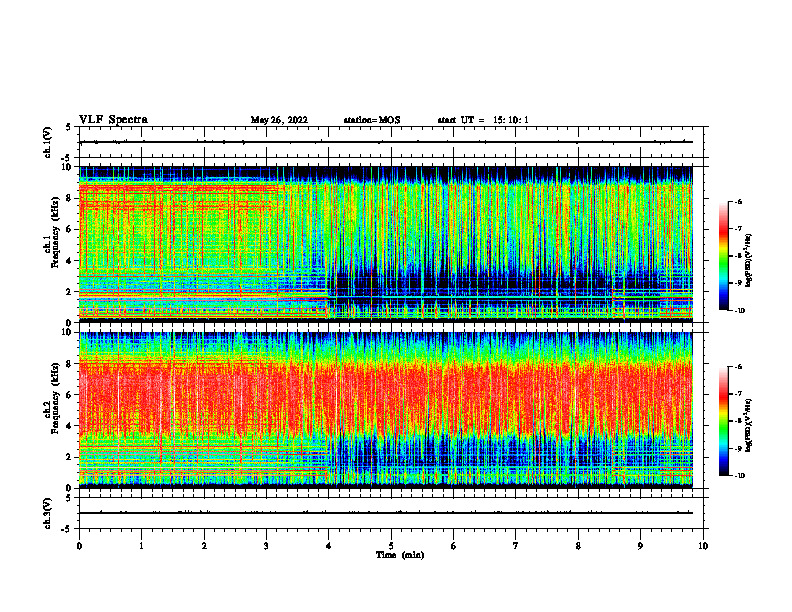
Task: Click the time axis tick label '3'
Action: 266,546
